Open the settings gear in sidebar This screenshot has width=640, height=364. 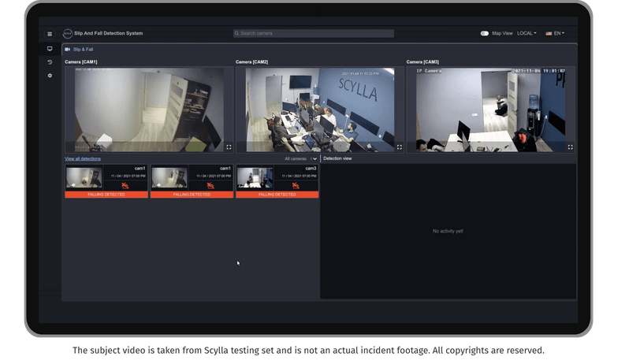point(50,76)
